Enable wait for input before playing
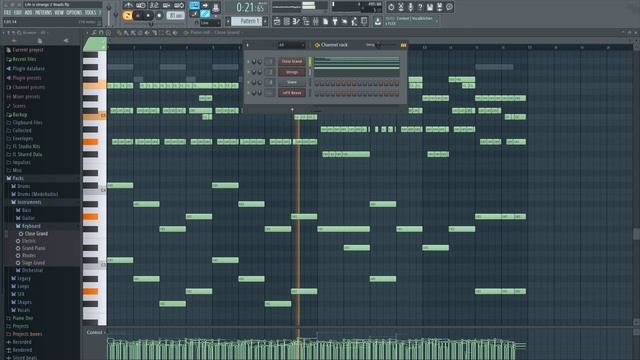The width and height of the screenshot is (640, 360). pos(141,5)
